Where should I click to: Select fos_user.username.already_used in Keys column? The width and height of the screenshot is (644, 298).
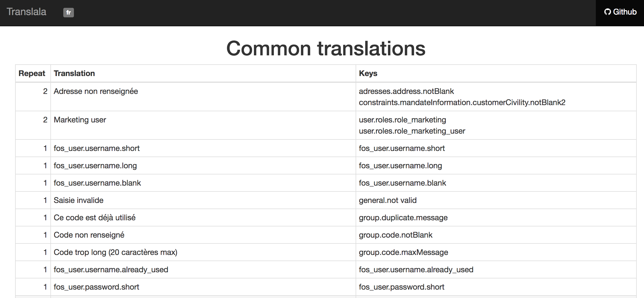pos(416,270)
